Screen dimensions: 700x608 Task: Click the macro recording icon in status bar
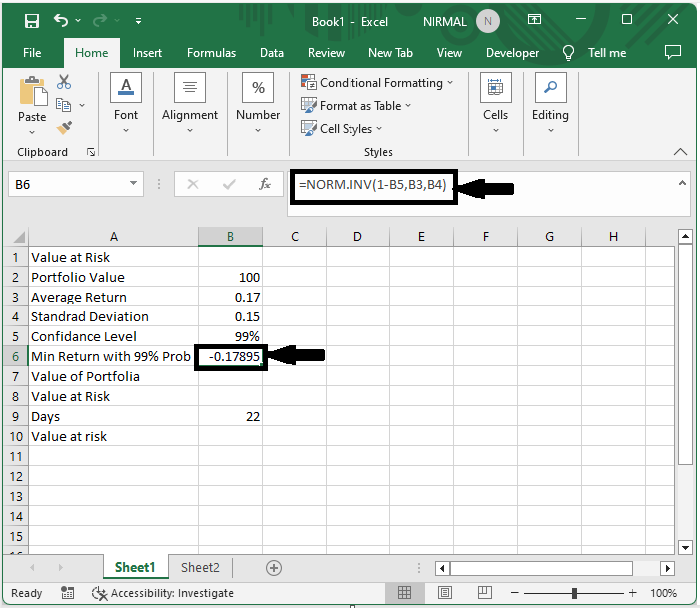(68, 593)
